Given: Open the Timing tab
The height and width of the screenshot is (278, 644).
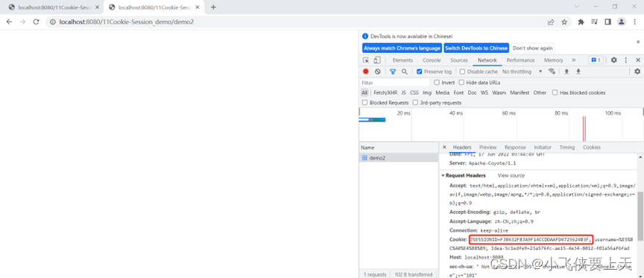Looking at the screenshot, I should click(566, 148).
